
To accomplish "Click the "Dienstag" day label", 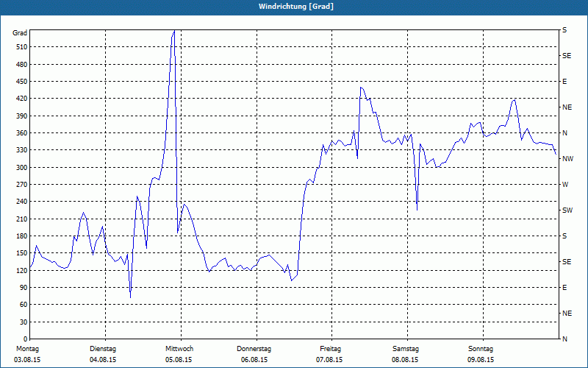I will pyautogui.click(x=103, y=349).
